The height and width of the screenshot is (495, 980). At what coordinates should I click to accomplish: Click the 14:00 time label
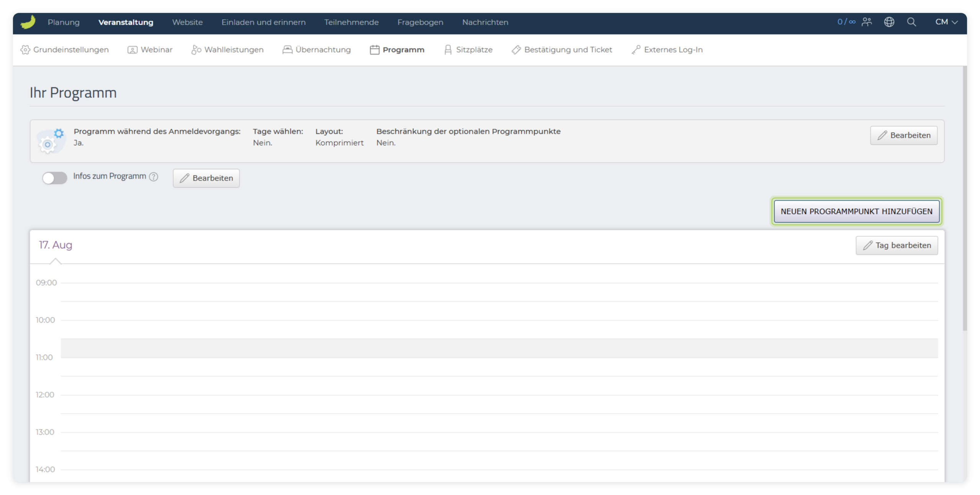pyautogui.click(x=45, y=469)
